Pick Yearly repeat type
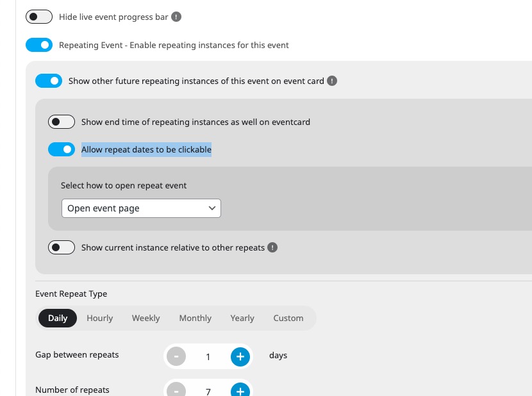Screen dimensions: 532x396 (x=242, y=318)
